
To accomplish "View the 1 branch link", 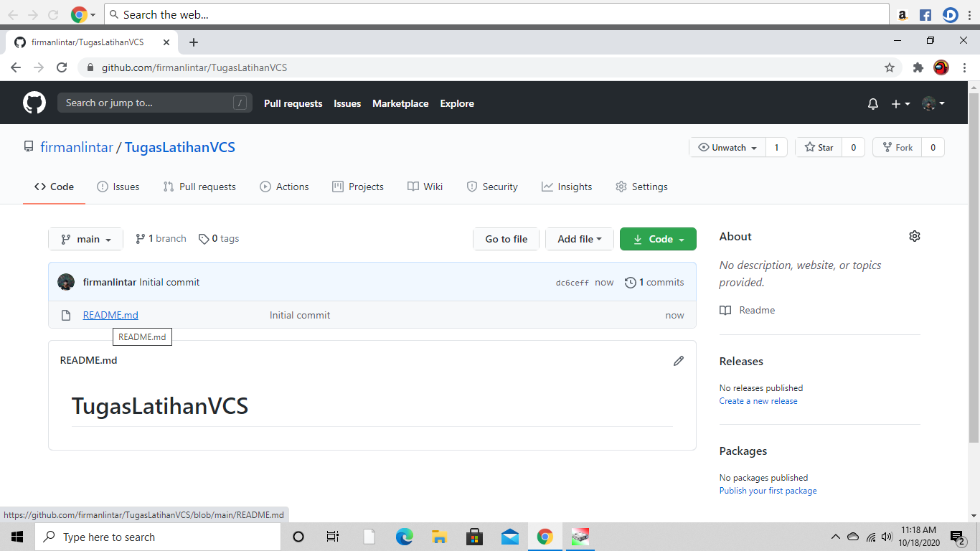I will [x=161, y=239].
